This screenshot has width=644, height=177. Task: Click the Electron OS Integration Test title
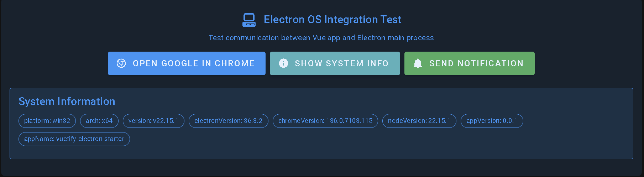(332, 20)
